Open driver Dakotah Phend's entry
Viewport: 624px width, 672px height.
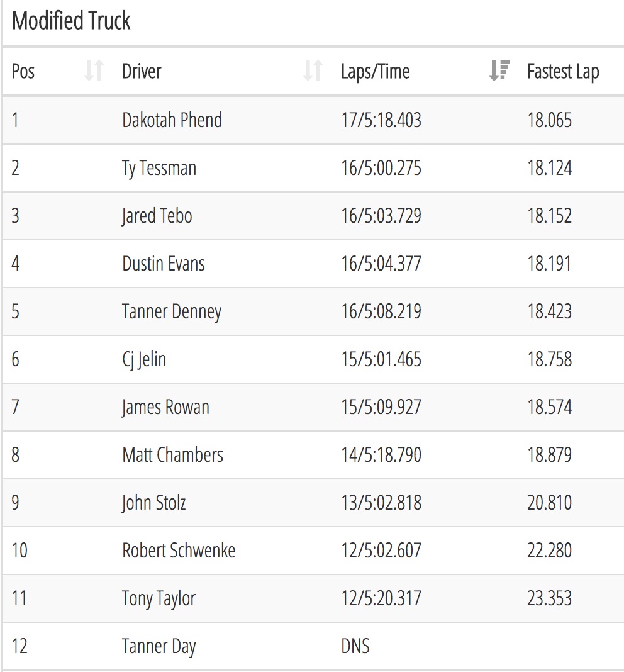[x=172, y=120]
